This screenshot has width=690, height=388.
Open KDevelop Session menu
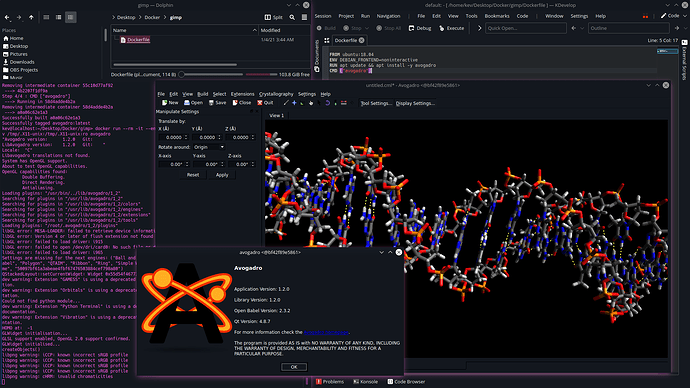(x=323, y=16)
